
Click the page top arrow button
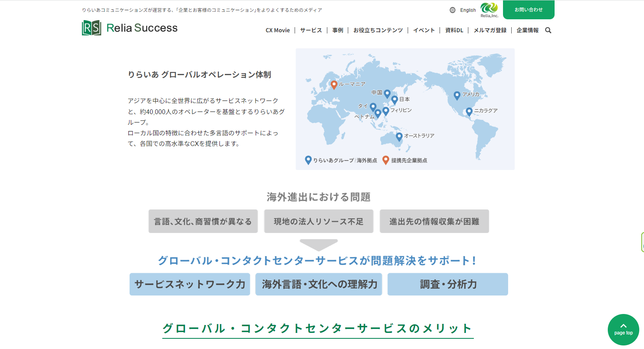click(x=624, y=330)
